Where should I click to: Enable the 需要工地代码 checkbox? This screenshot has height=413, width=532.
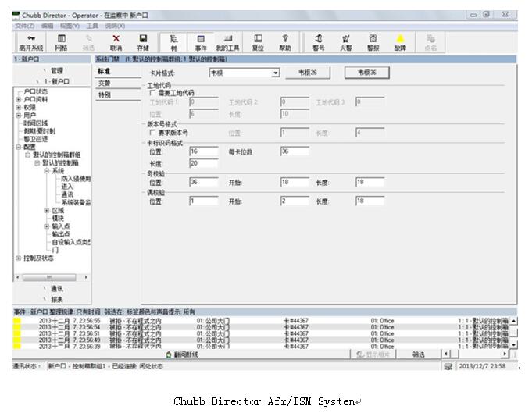(x=152, y=93)
